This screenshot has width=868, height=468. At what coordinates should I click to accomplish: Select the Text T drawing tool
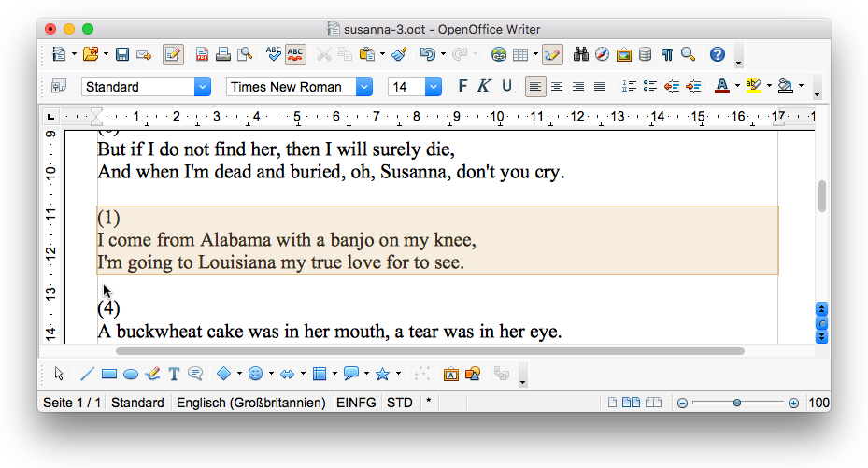point(174,374)
